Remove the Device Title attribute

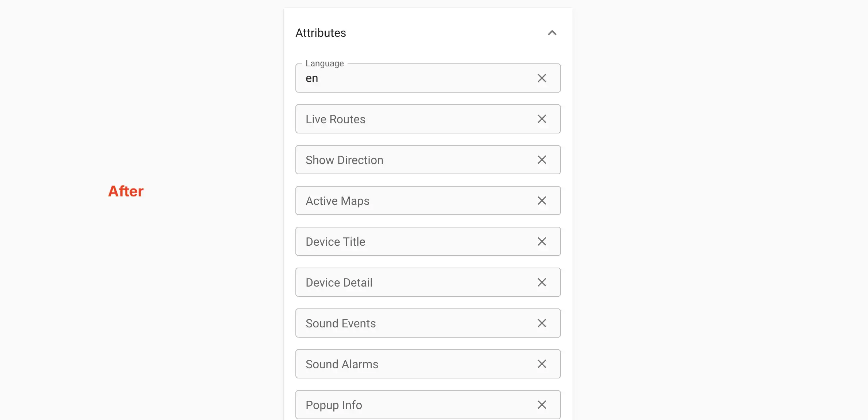[542, 241]
